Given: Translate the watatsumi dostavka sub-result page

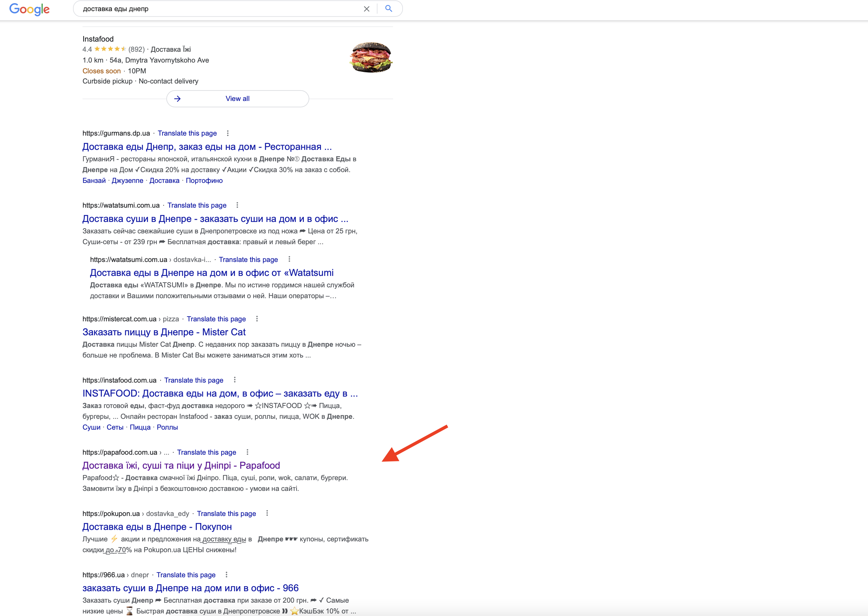Looking at the screenshot, I should point(248,259).
